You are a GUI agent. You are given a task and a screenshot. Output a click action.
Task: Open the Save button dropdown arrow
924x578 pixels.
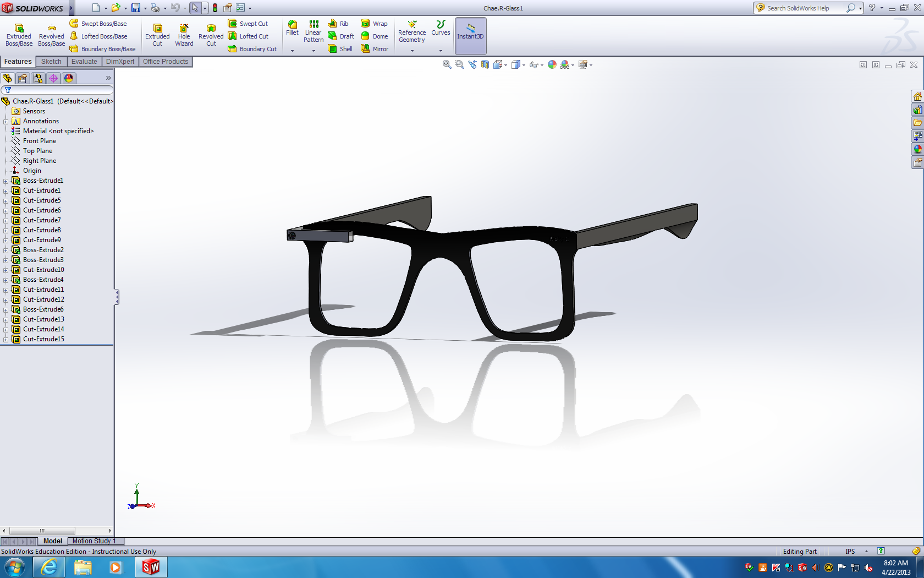tap(145, 8)
